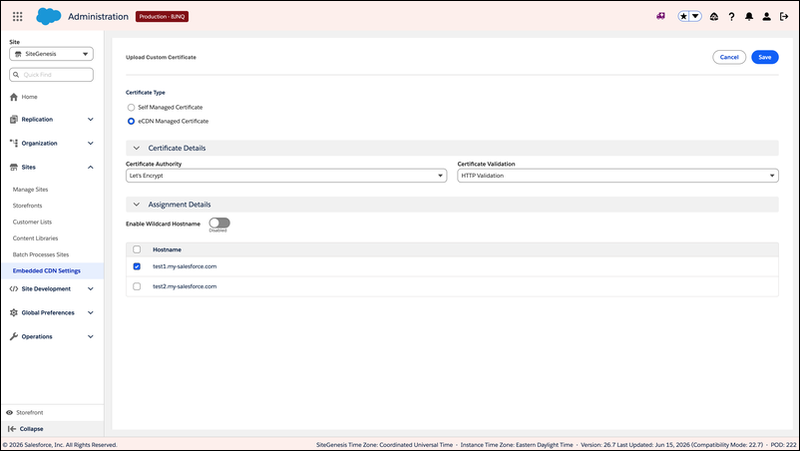The image size is (800, 451).
Task: Open the Organization menu item
Action: point(39,143)
